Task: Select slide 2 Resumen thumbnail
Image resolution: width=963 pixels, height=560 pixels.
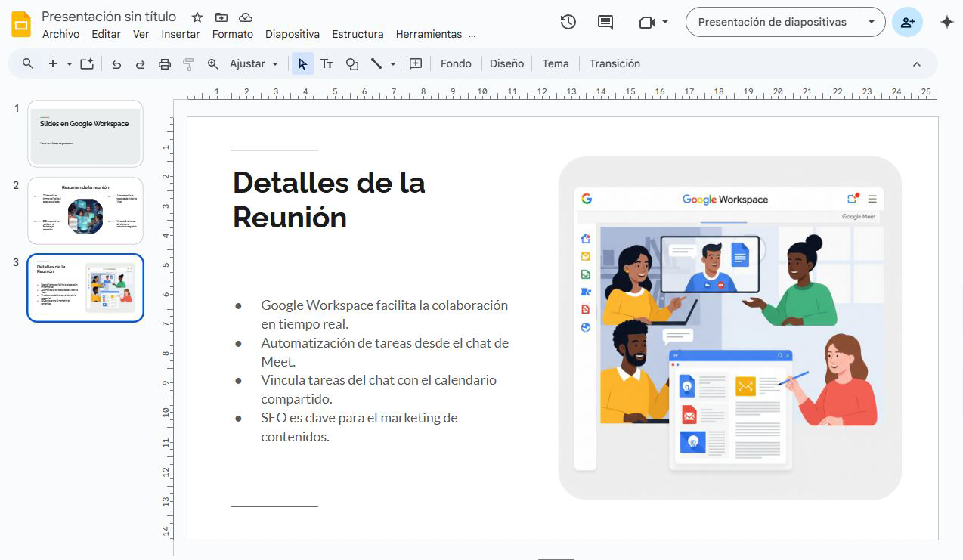Action: (85, 211)
